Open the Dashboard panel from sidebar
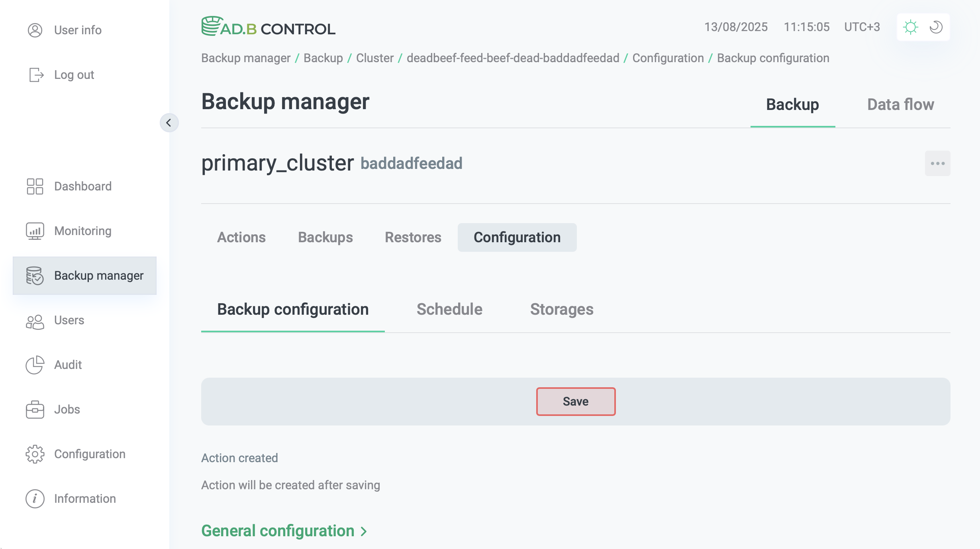980x549 pixels. (35, 186)
